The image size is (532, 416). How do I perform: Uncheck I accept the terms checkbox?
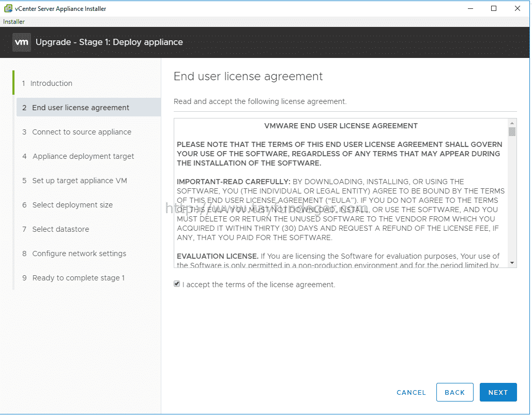pos(177,284)
